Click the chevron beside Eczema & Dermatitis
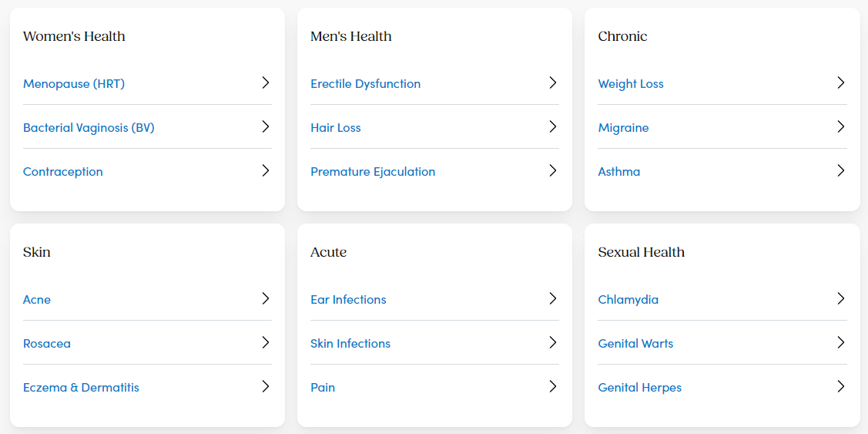 [x=266, y=386]
